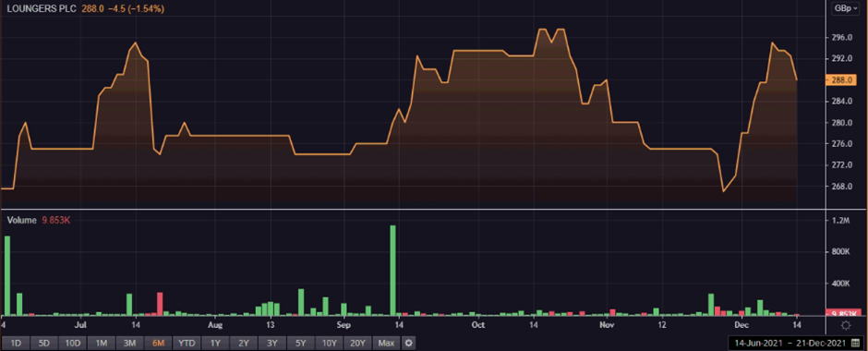Click the 268.0 price axis label
868x351 pixels.
click(841, 186)
